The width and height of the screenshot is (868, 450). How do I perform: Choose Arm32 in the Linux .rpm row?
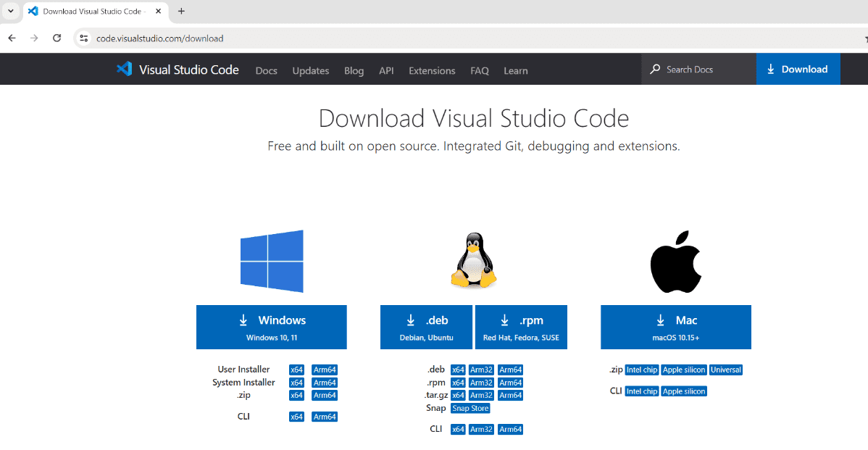click(x=481, y=383)
